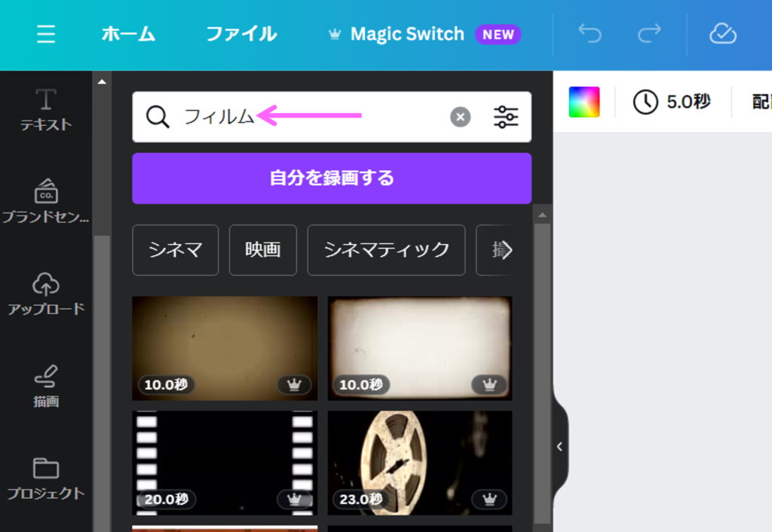
Task: Open the プロジェクト projects folder
Action: (x=46, y=478)
